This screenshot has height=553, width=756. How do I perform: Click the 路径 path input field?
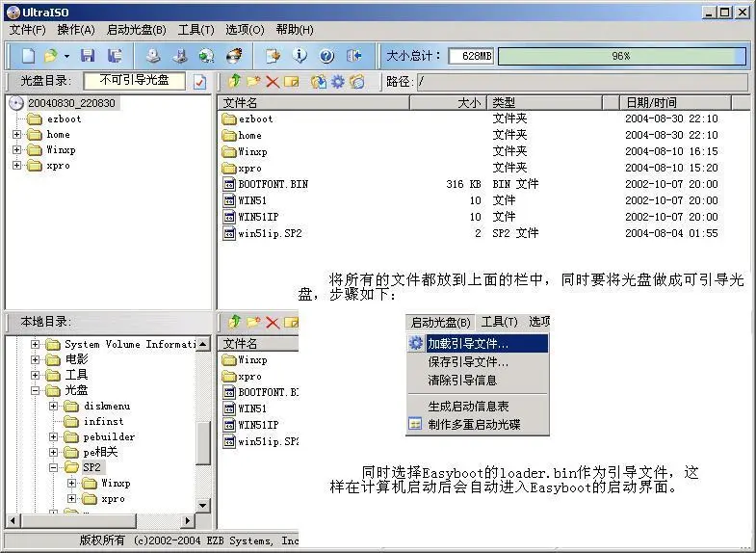click(582, 82)
